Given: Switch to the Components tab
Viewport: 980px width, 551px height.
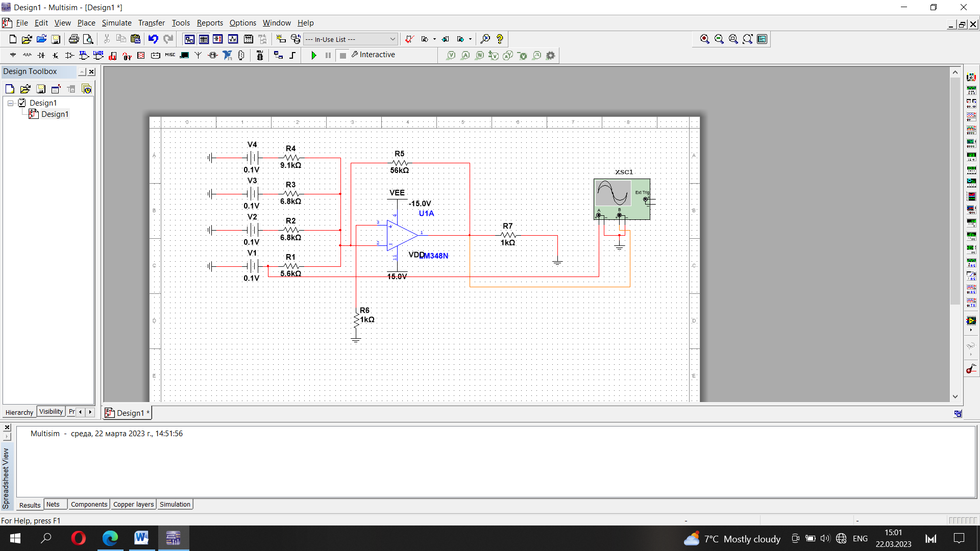Looking at the screenshot, I should [89, 505].
